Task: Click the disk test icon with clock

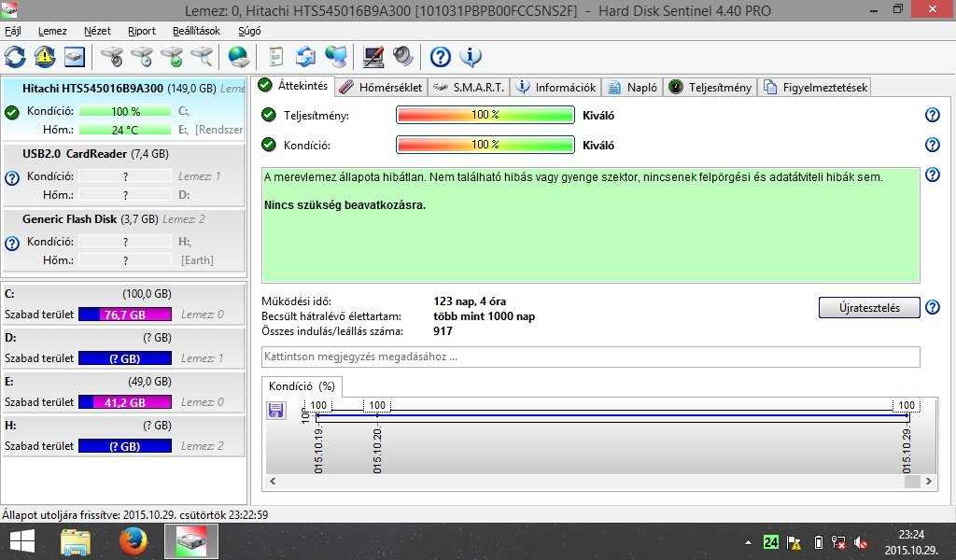Action: click(x=143, y=57)
